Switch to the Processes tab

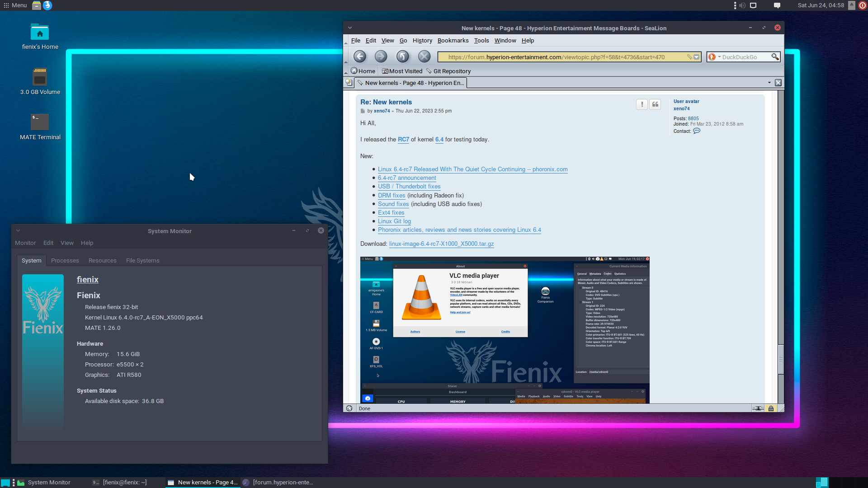pyautogui.click(x=65, y=261)
